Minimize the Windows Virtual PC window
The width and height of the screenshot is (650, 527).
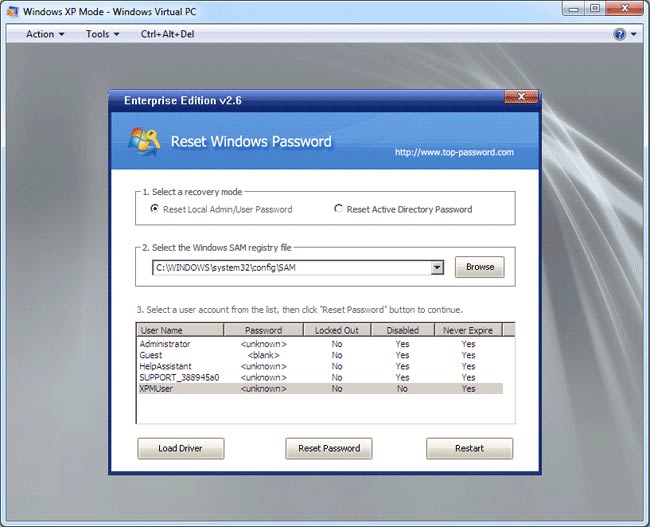click(571, 9)
